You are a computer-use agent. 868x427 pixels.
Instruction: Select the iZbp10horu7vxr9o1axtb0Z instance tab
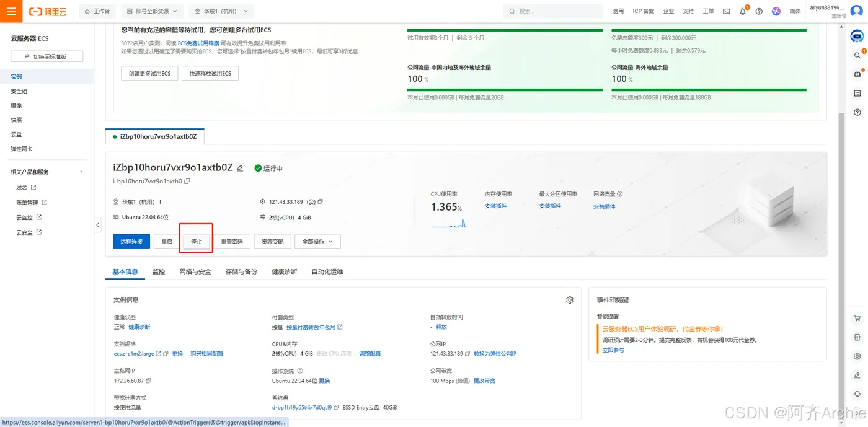point(155,136)
